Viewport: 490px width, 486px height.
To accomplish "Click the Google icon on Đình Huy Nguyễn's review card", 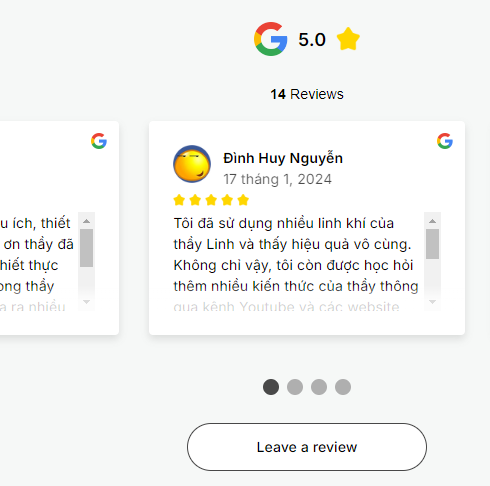I will 445,141.
